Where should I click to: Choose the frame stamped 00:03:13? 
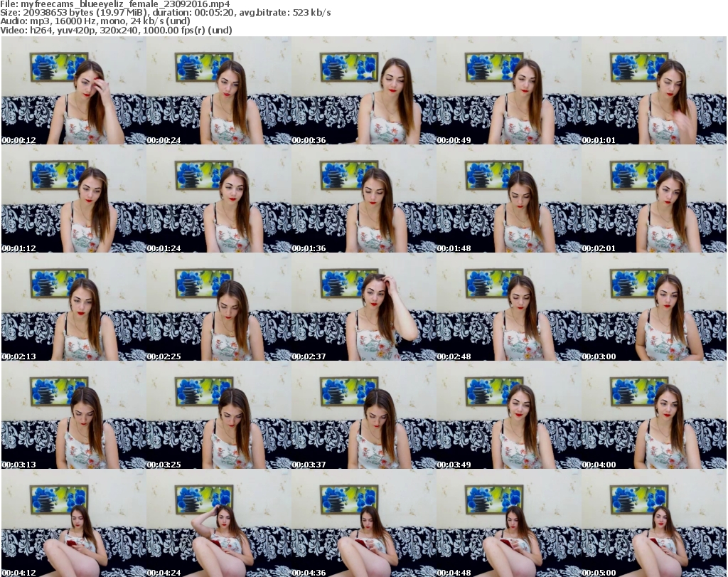click(74, 415)
